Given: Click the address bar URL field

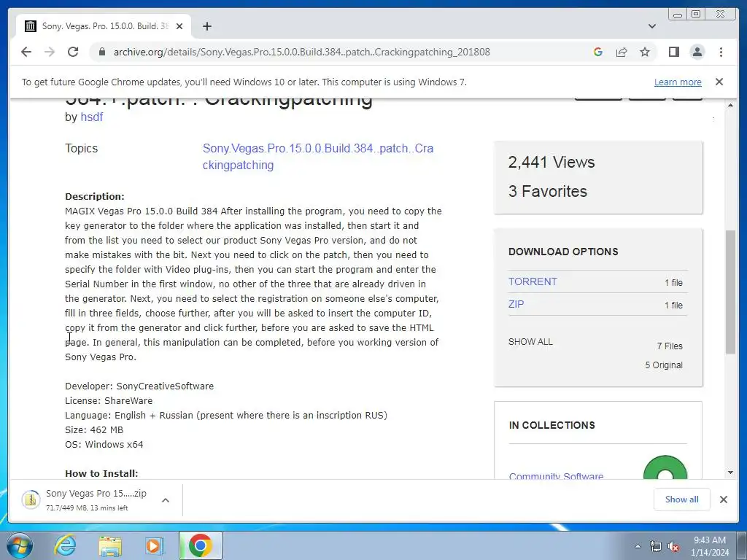Looking at the screenshot, I should coord(301,52).
